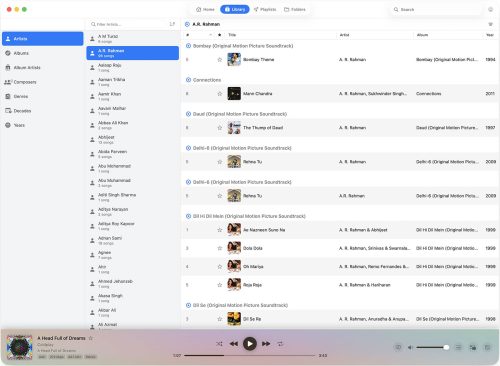
Task: Click the circle icon beside Connections album header
Action: [x=188, y=80]
